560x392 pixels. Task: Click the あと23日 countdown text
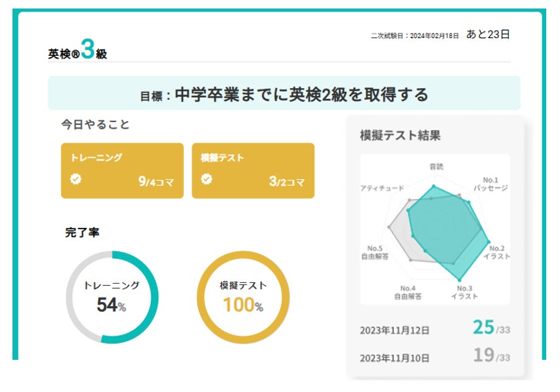coord(488,34)
